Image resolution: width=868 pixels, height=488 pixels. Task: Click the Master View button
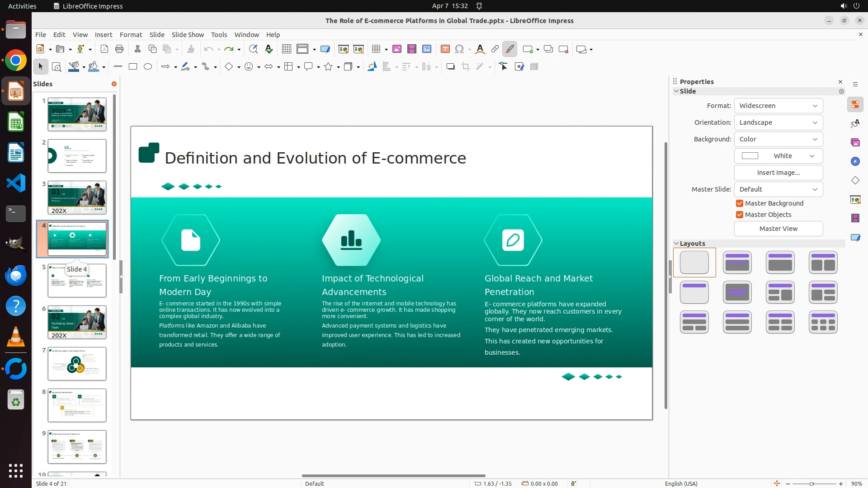pyautogui.click(x=778, y=229)
